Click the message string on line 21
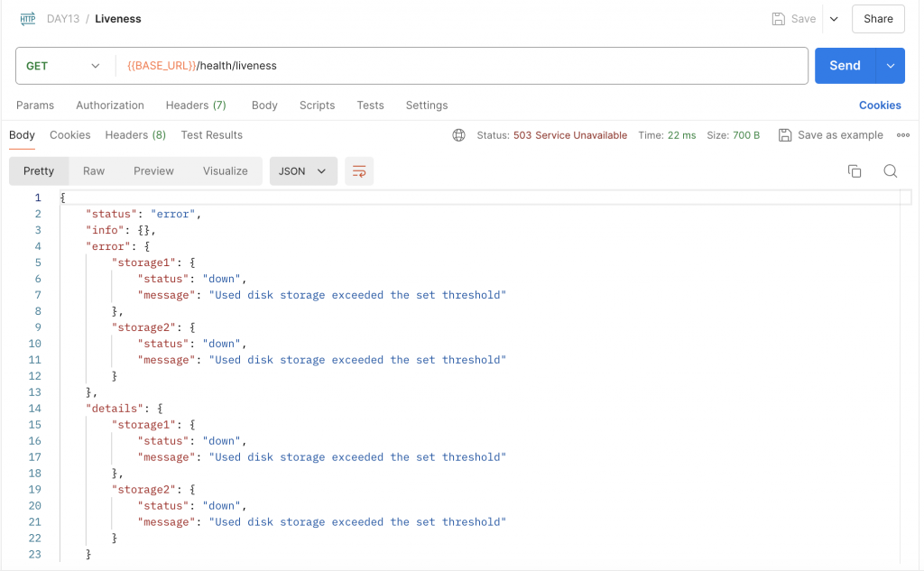This screenshot has width=924, height=571. [357, 522]
